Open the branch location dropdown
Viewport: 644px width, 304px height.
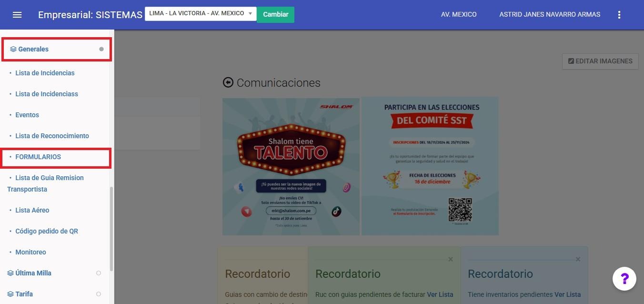click(x=201, y=14)
